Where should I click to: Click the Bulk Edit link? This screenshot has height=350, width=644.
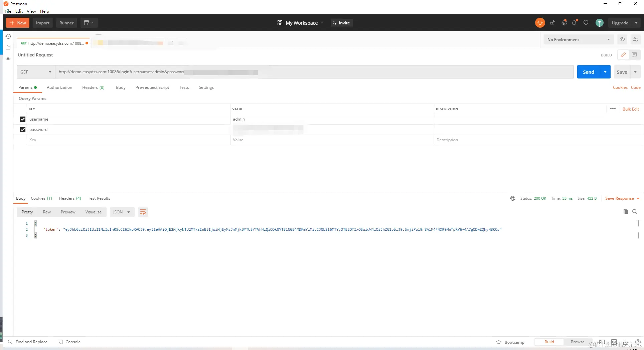[631, 109]
